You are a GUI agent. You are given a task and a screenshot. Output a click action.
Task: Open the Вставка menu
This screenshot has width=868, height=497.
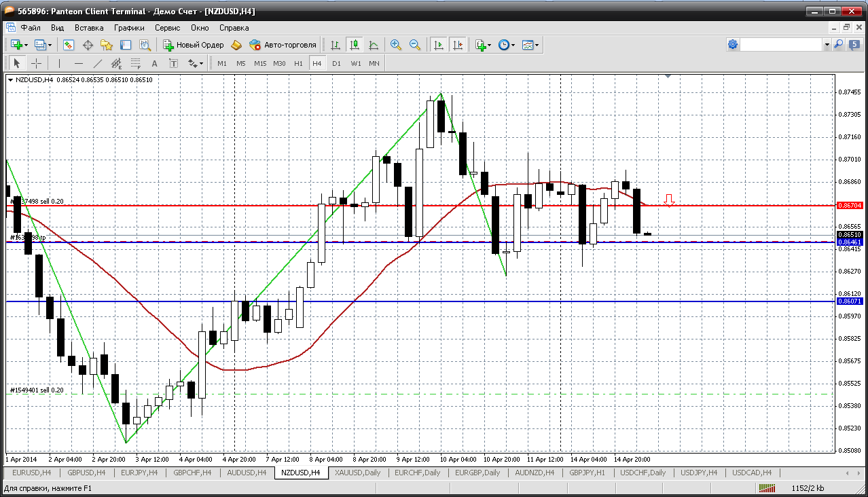89,28
